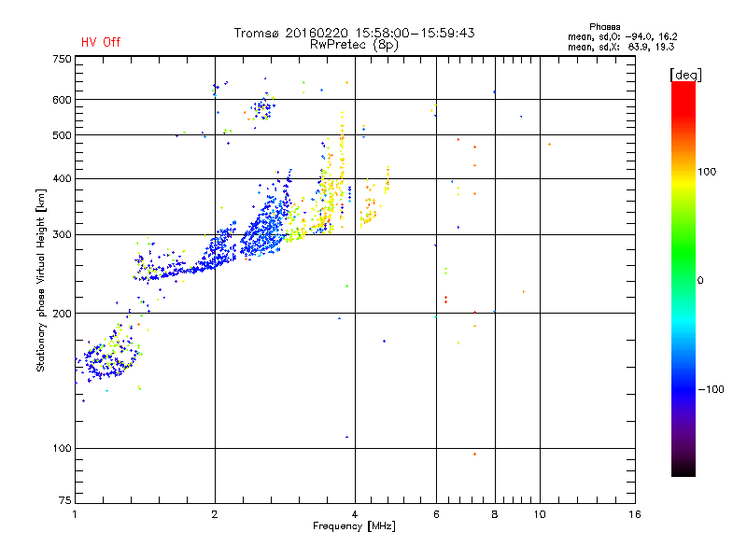This screenshot has height=560, width=747.
Task: Select the 'mean, sd,X: 83.9, 19.3' line
Action: coord(621,47)
